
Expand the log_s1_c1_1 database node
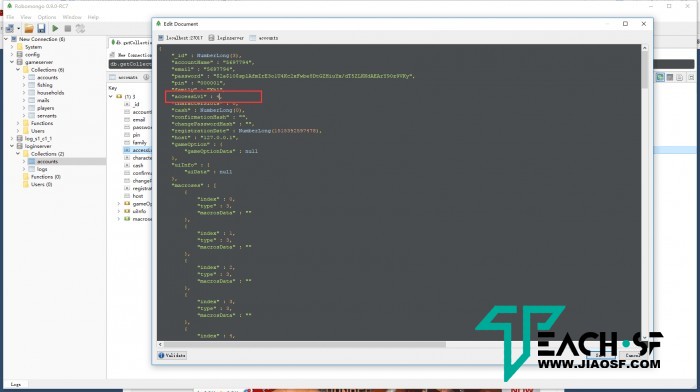point(12,138)
